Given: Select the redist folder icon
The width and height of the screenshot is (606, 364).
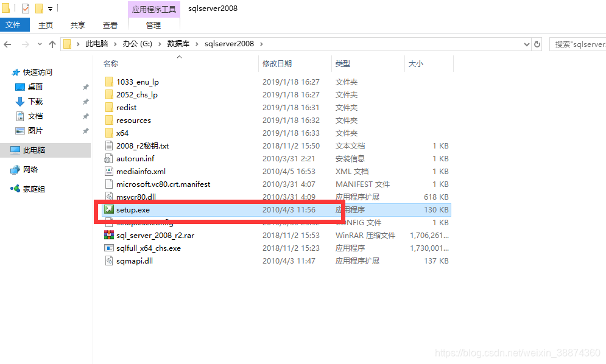Looking at the screenshot, I should coord(109,107).
